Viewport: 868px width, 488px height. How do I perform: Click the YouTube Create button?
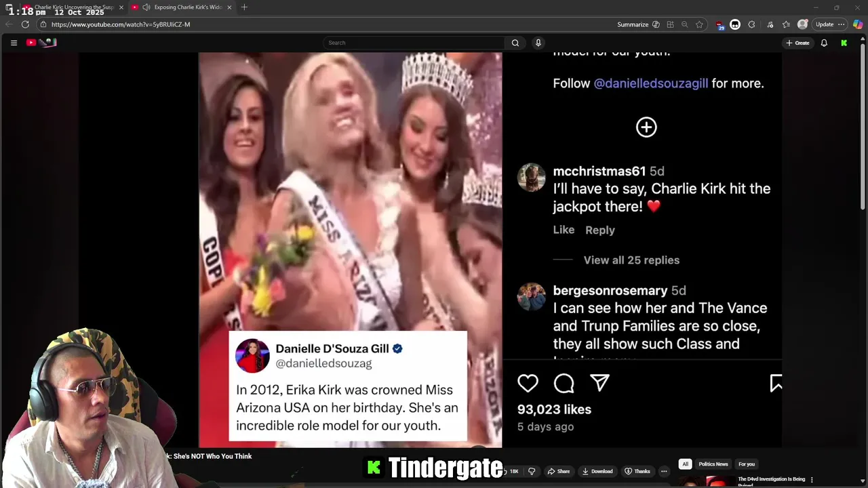[797, 43]
